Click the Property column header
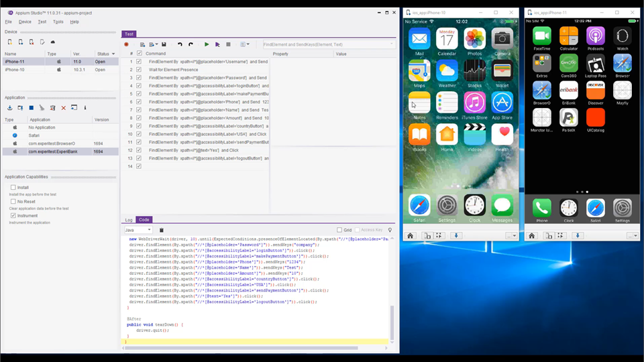This screenshot has height=362, width=644. (280, 54)
